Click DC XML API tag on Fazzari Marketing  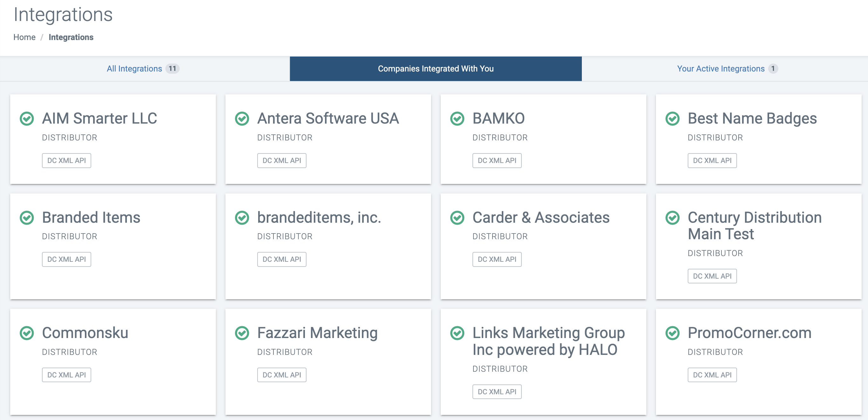tap(282, 375)
